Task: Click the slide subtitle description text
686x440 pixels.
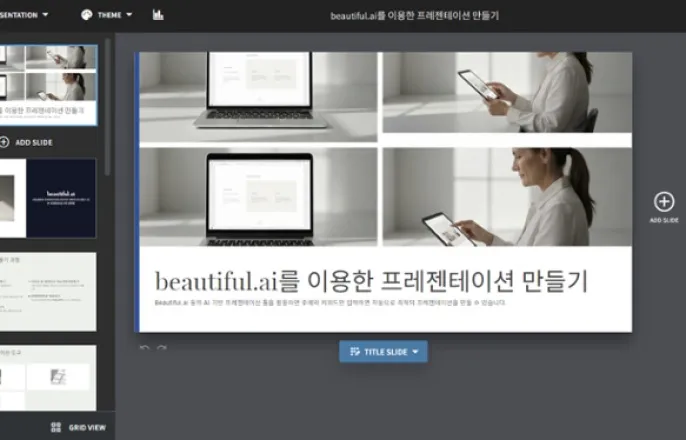Action: pos(330,303)
